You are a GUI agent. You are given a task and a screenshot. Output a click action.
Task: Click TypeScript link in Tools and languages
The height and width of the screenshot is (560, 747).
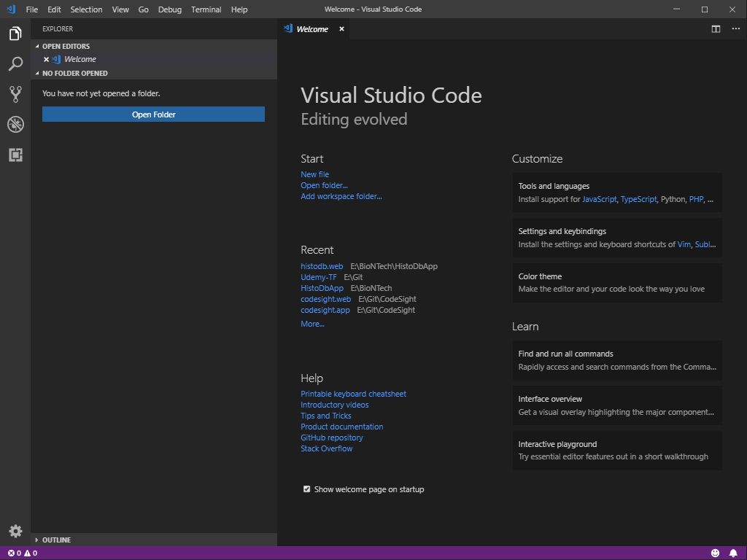[x=638, y=199]
